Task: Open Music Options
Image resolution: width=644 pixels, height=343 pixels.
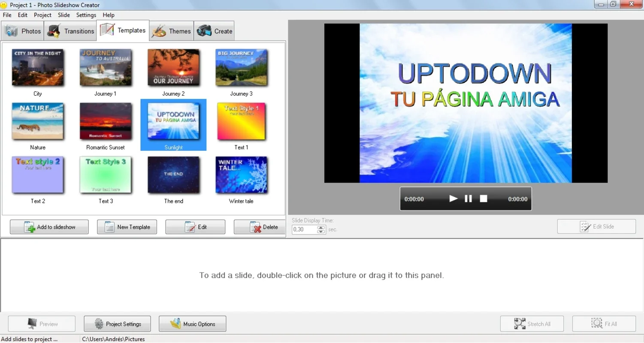Action: pyautogui.click(x=193, y=324)
